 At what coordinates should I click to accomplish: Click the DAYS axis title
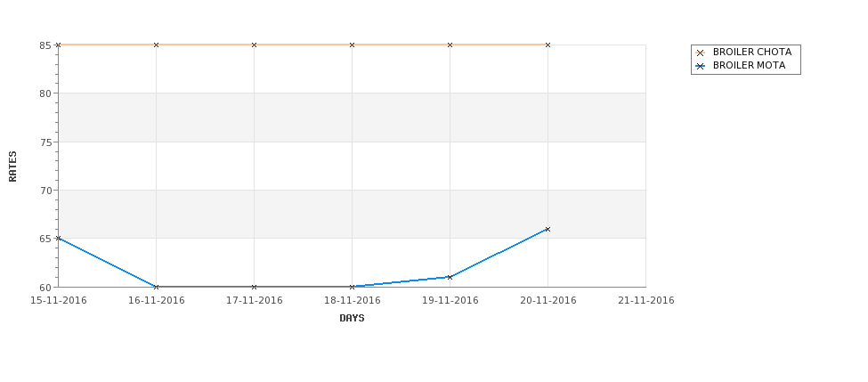(352, 319)
